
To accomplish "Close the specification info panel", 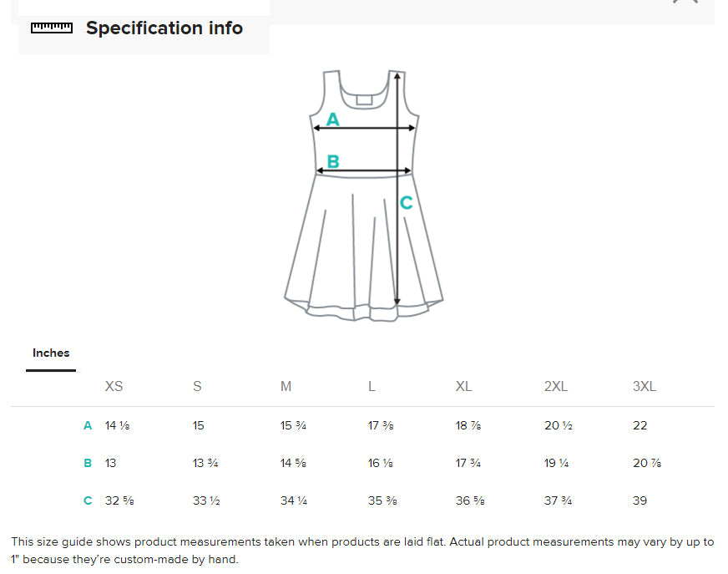I will 685,3.
